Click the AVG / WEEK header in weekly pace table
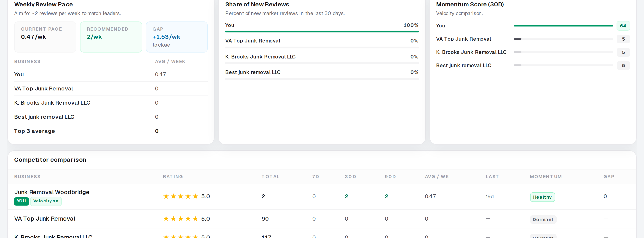Viewport: 644px width, 238px height. click(170, 61)
